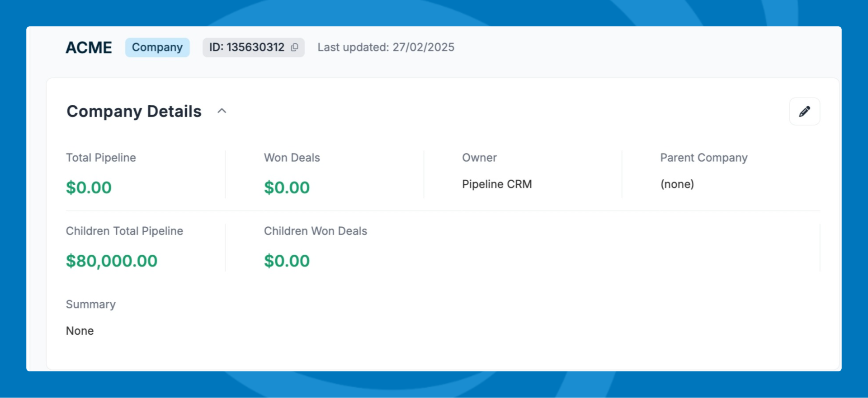Click the Won Deals $0.00 amount
Viewport: 868px width, 398px height.
coord(287,187)
